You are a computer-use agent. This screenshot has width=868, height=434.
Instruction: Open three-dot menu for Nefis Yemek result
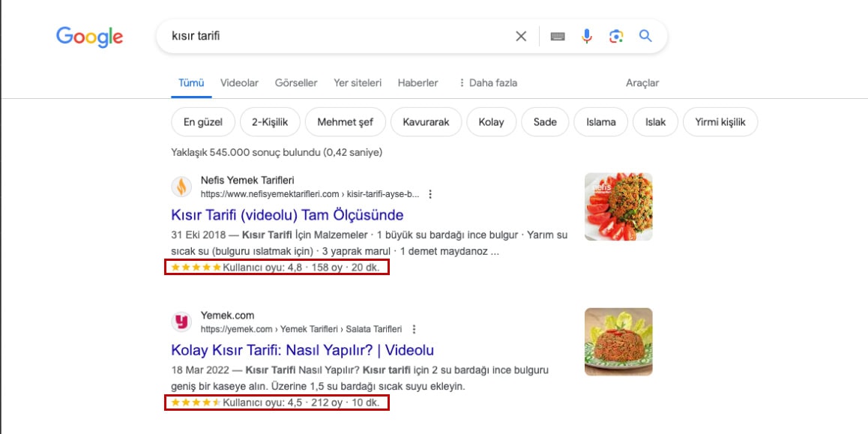(x=430, y=194)
